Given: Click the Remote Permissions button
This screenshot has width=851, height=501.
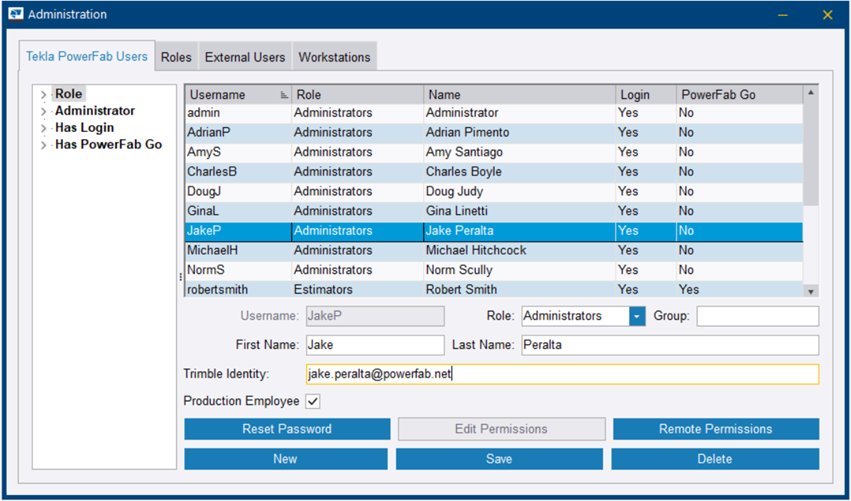Looking at the screenshot, I should 715,429.
